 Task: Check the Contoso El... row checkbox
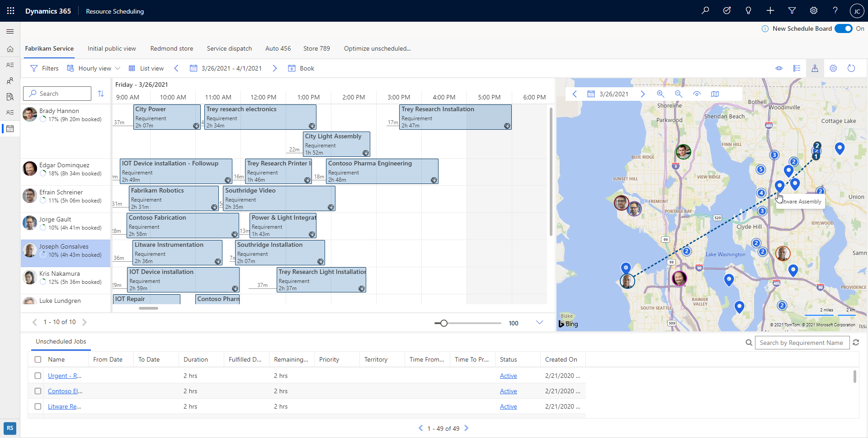(38, 391)
